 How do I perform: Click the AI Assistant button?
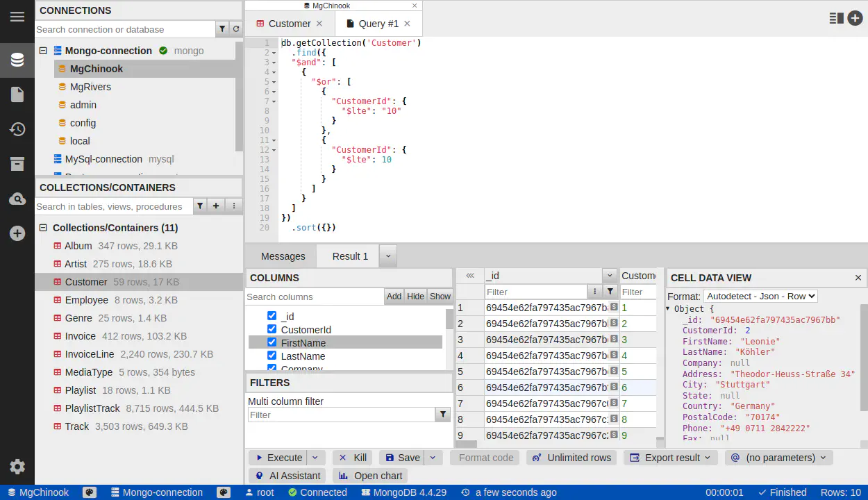[288, 476]
